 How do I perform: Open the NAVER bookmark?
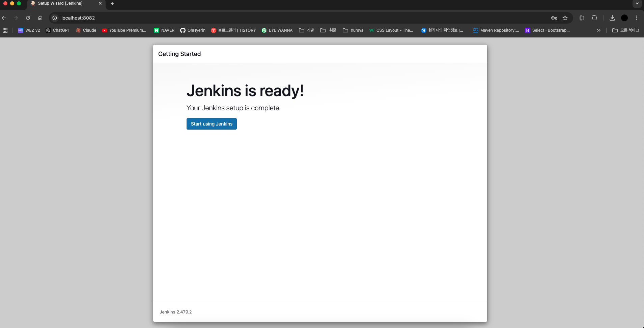164,30
